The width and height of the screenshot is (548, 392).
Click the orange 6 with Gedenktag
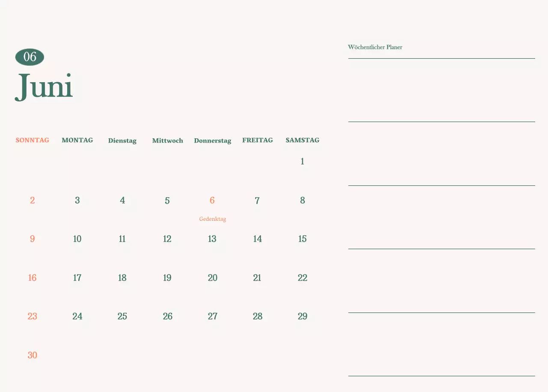(x=212, y=200)
